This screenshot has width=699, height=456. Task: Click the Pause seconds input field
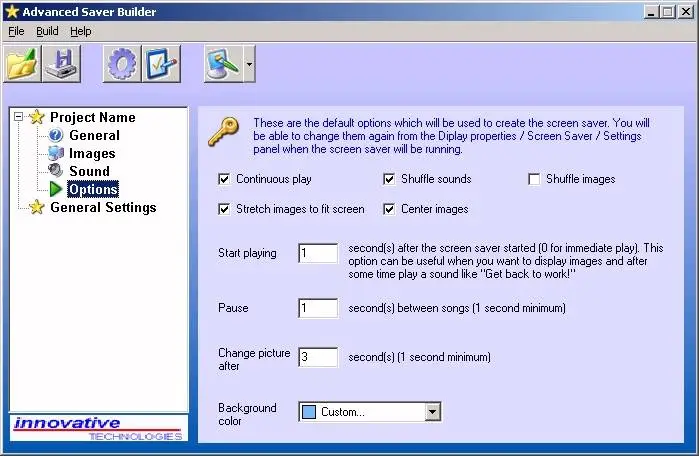click(318, 308)
